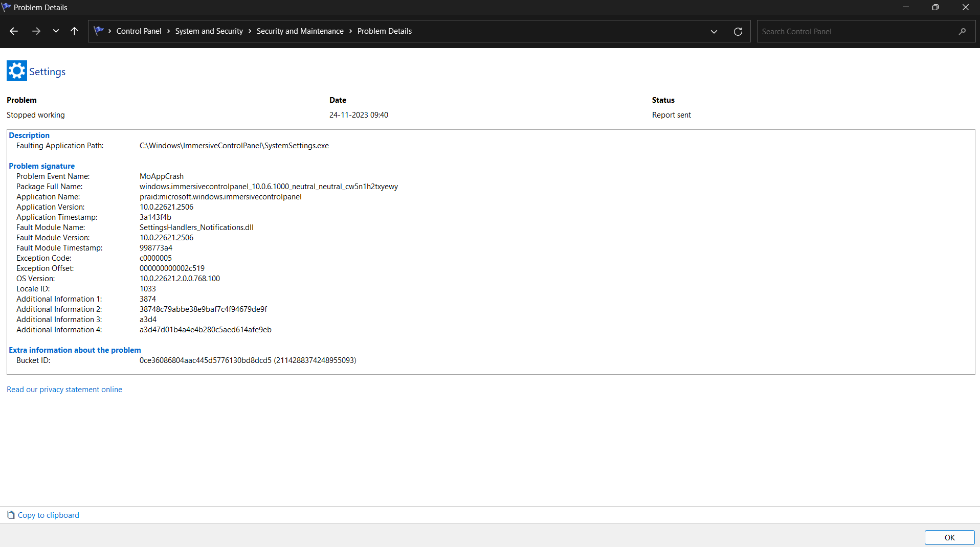The height and width of the screenshot is (547, 980).
Task: Select the Bucket ID value
Action: pyautogui.click(x=248, y=360)
